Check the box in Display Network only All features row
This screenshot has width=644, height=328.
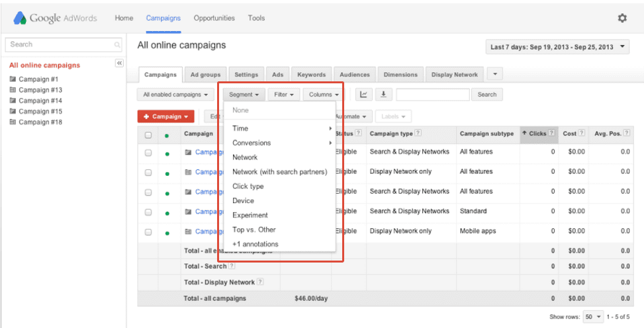pos(148,173)
